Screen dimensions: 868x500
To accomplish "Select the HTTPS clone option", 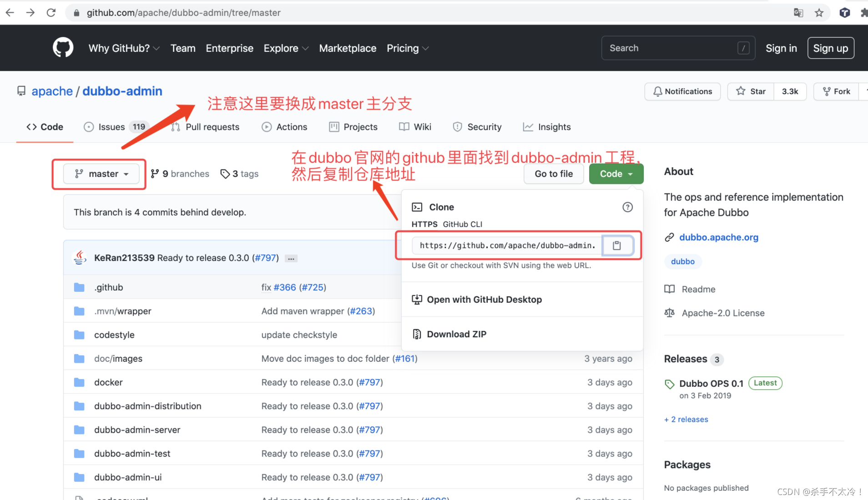I will click(424, 224).
